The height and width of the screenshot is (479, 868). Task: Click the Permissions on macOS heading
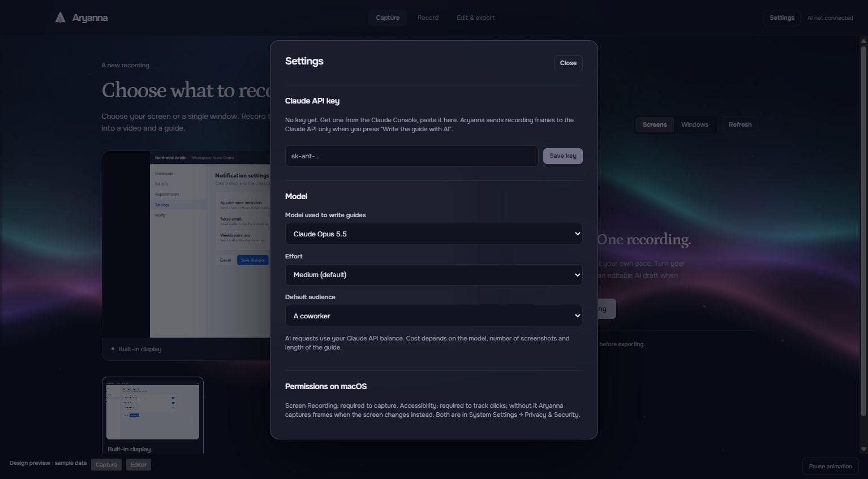tap(326, 386)
